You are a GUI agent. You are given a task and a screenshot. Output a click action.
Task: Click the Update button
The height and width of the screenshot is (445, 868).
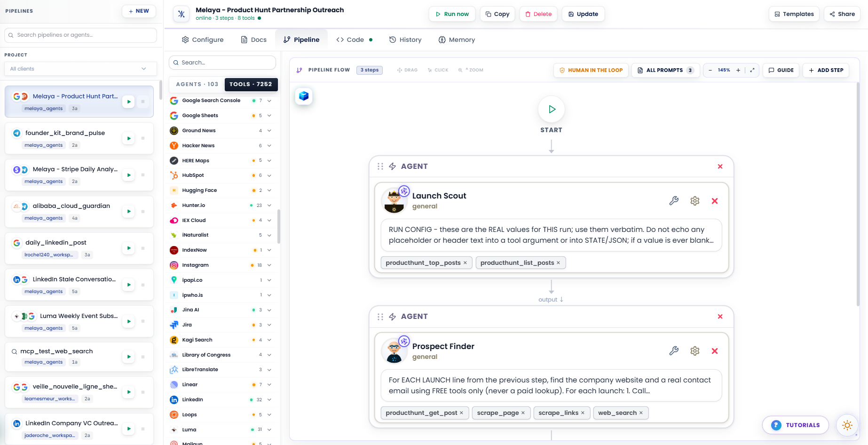(583, 14)
